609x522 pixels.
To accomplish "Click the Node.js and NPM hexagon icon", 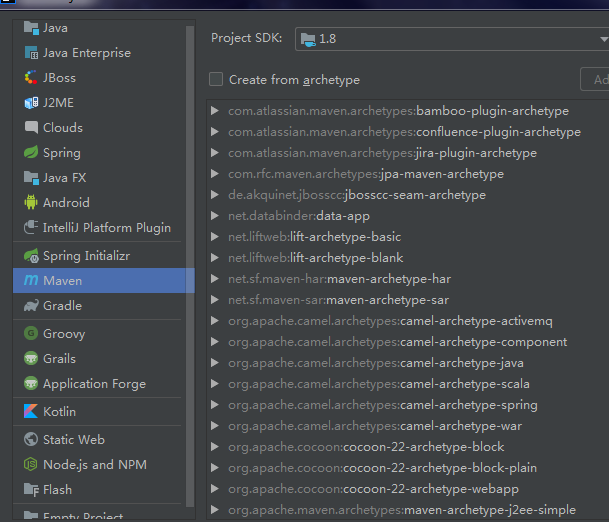I will 31,464.
